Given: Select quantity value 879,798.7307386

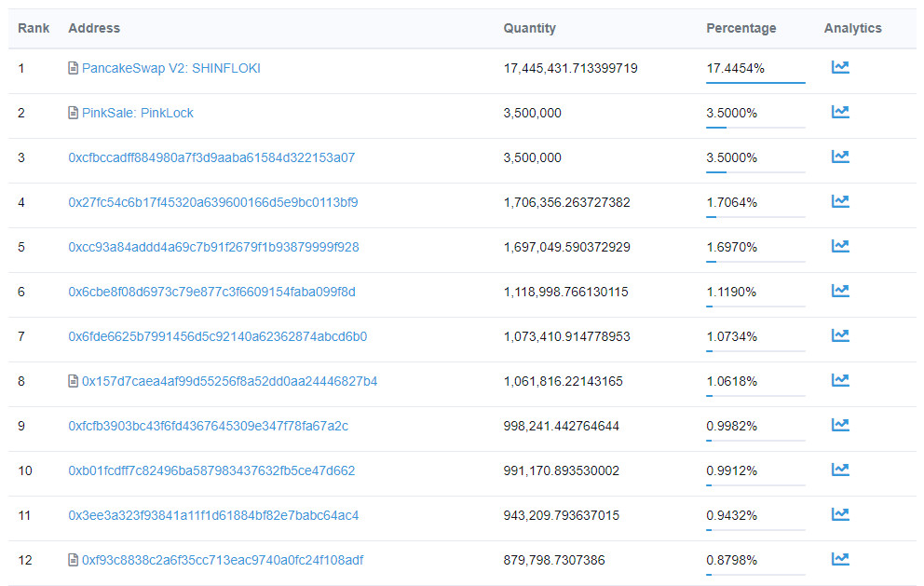Looking at the screenshot, I should click(x=554, y=560).
